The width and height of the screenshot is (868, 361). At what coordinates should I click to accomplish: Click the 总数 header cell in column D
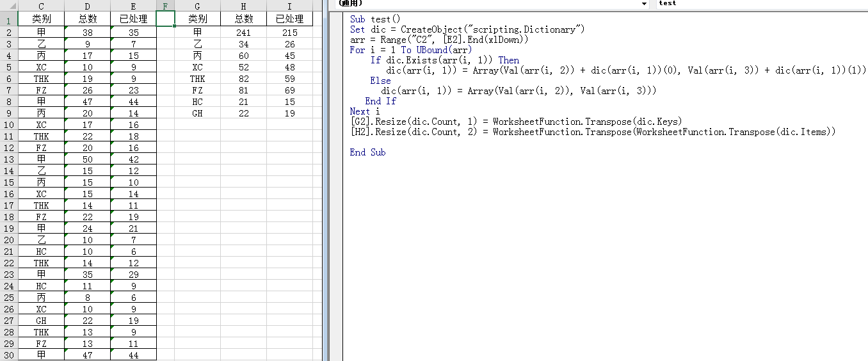tap(88, 19)
